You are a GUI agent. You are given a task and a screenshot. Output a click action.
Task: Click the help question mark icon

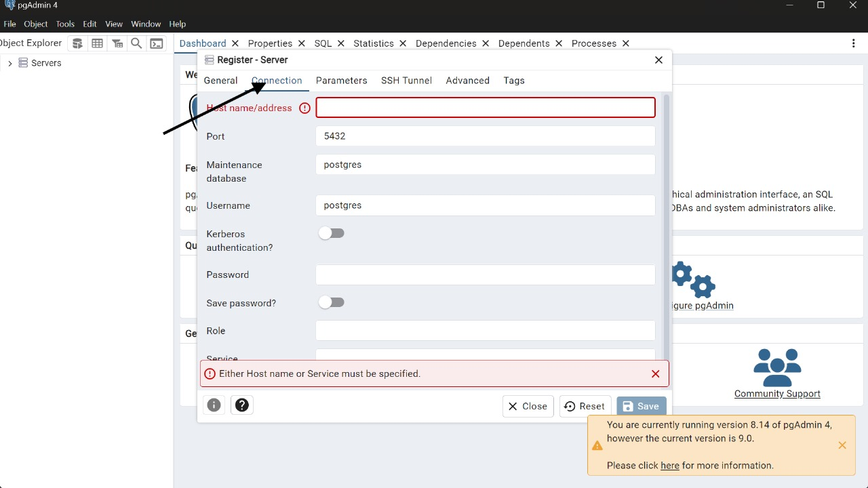(x=242, y=405)
